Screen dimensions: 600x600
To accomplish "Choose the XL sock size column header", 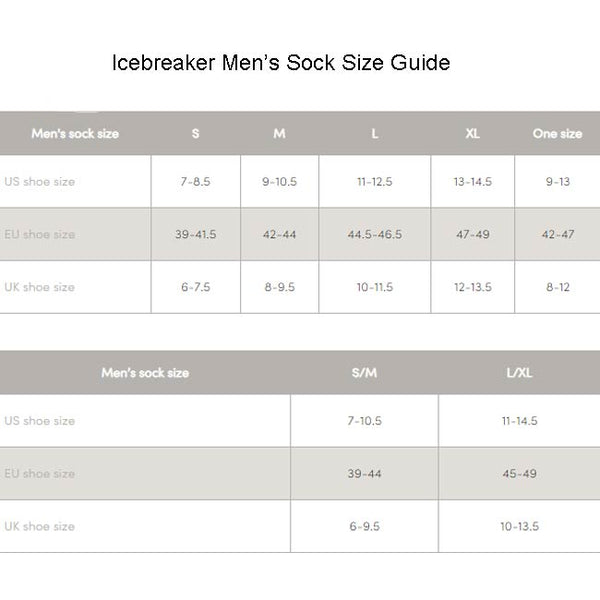I will pyautogui.click(x=472, y=134).
